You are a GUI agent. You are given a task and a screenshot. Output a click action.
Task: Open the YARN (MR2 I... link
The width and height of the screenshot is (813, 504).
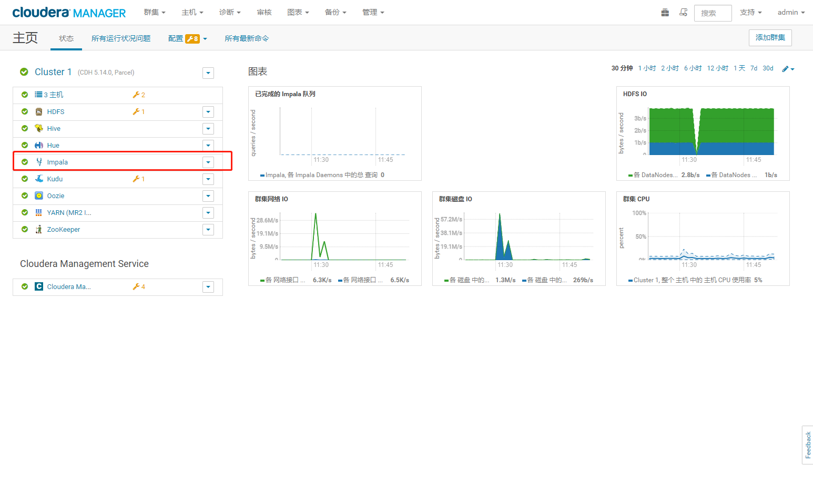pos(69,212)
